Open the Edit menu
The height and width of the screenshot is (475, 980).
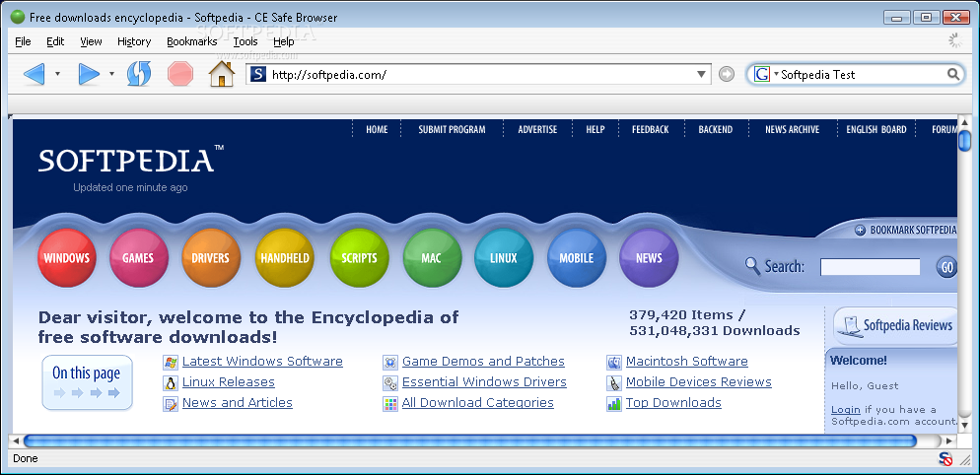pyautogui.click(x=55, y=41)
